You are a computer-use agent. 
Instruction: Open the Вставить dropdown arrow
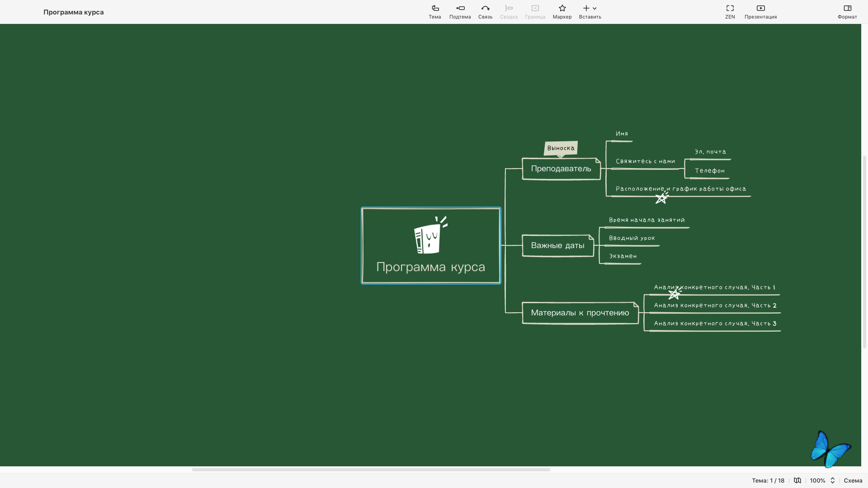[594, 9]
